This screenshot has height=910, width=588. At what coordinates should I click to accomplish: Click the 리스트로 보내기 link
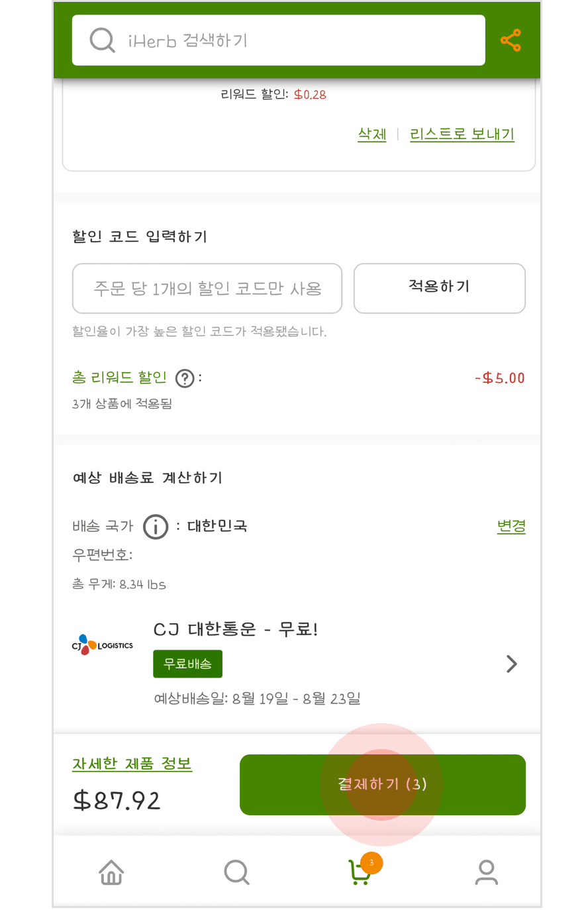pos(462,134)
